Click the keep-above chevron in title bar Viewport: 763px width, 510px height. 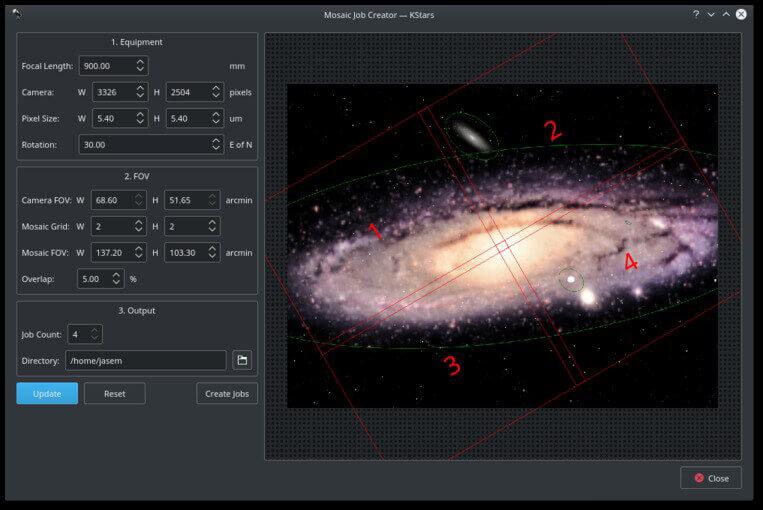(x=726, y=14)
